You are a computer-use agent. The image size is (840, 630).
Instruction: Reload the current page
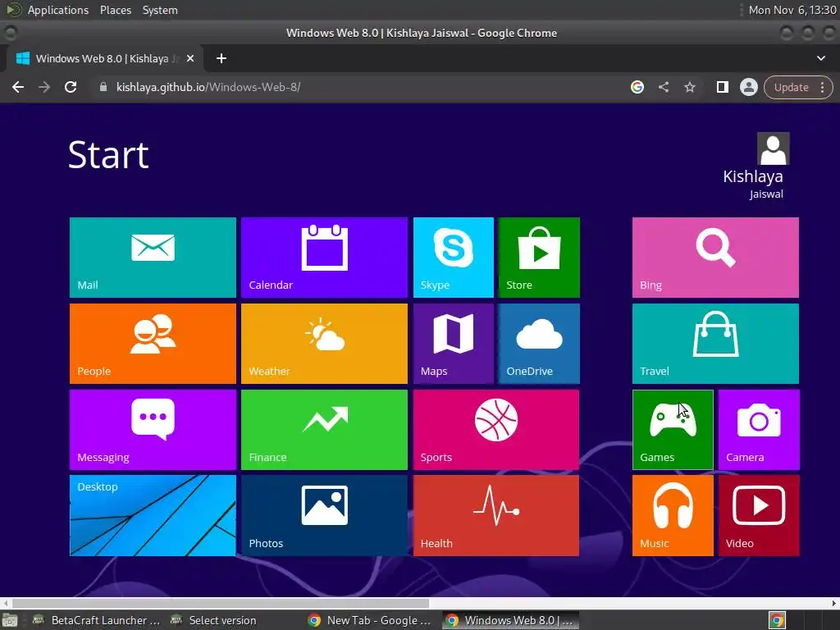(71, 87)
